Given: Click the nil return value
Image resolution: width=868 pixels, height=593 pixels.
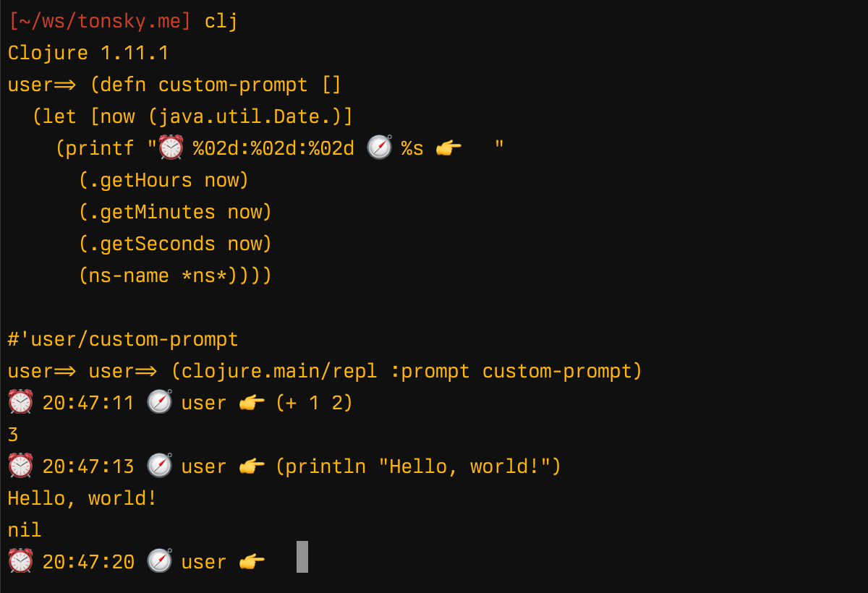Looking at the screenshot, I should [25, 530].
